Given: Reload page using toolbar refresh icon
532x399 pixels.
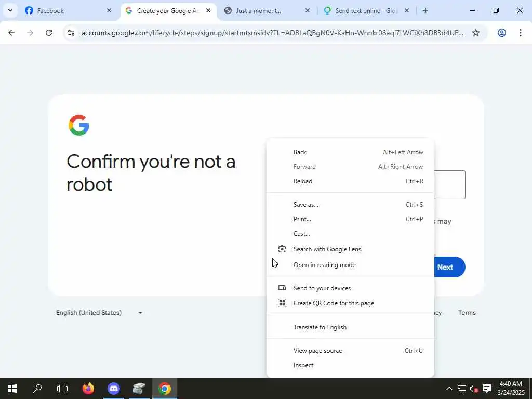Looking at the screenshot, I should 49,33.
